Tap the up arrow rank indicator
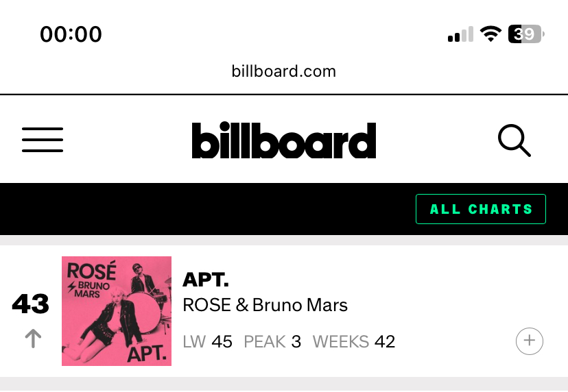568x392 pixels. coord(33,339)
